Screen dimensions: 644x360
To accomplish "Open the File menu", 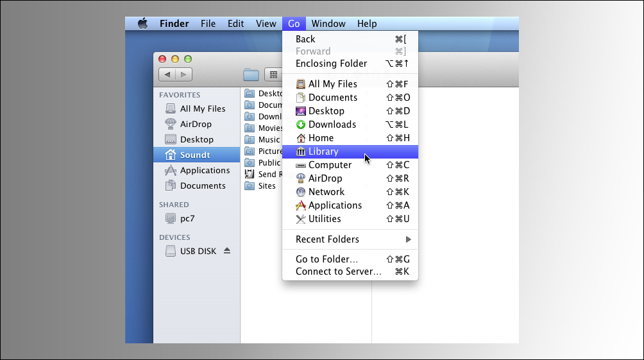I will click(x=208, y=24).
